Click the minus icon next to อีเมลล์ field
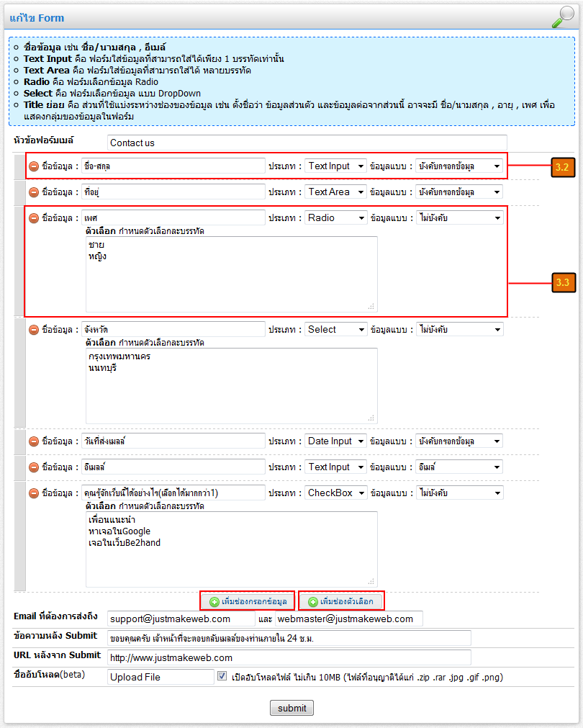Screen dimensions: 583x728 coord(34,467)
